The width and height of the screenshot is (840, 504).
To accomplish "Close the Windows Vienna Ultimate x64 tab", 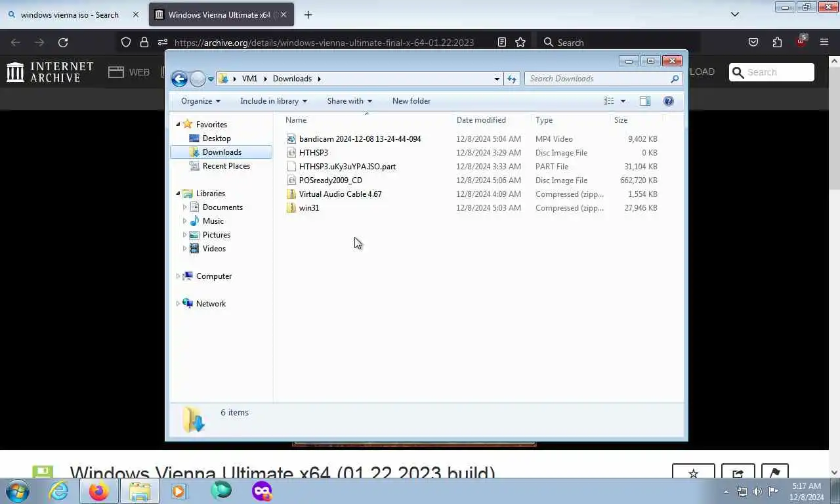I will [283, 14].
